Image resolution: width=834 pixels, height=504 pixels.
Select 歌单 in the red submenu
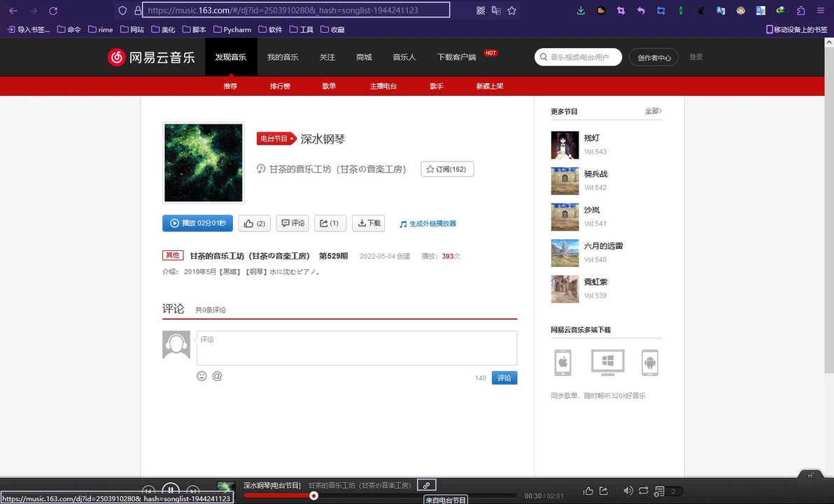coord(329,86)
